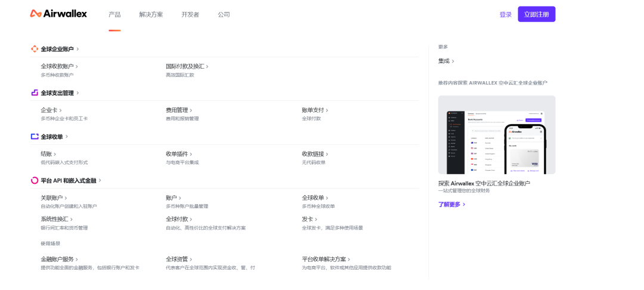644x290 pixels.
Task: Click 高效国际汇款 description text
Action: pyautogui.click(x=180, y=75)
